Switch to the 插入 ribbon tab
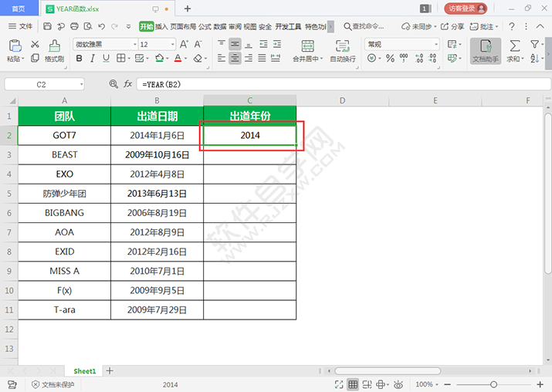Image resolution: width=552 pixels, height=392 pixels. point(161,27)
